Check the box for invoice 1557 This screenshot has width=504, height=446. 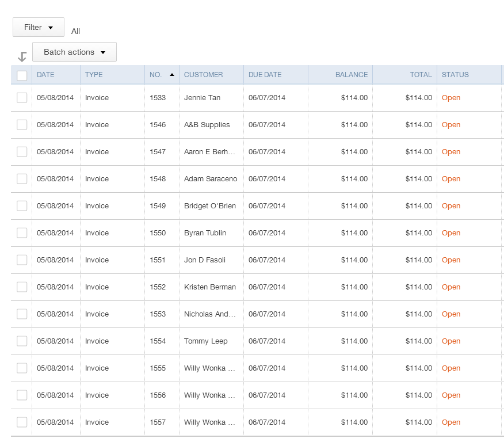(22, 422)
